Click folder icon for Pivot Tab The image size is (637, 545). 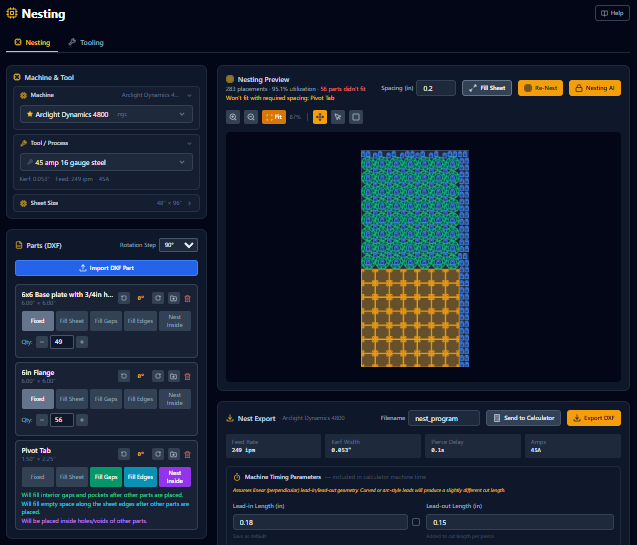click(173, 454)
